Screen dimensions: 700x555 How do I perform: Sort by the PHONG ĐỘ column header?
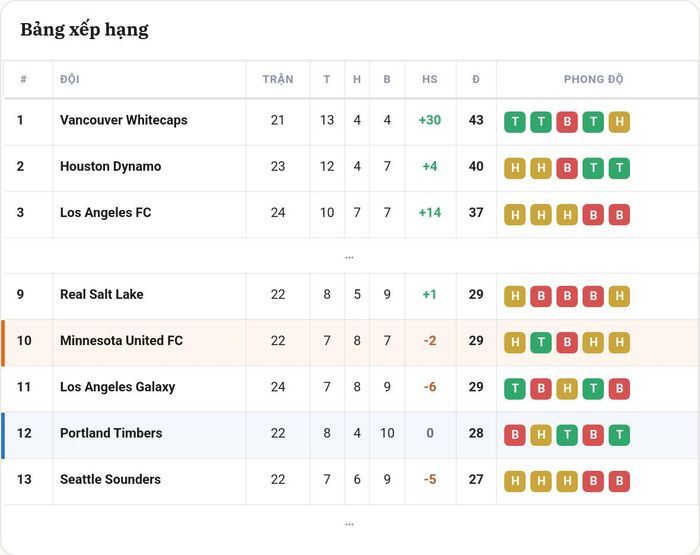pyautogui.click(x=593, y=79)
